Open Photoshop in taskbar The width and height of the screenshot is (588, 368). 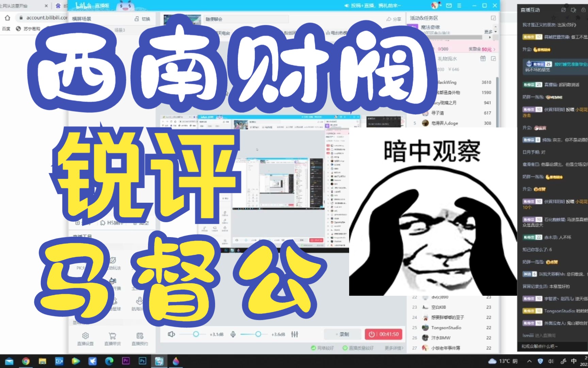[x=143, y=361]
